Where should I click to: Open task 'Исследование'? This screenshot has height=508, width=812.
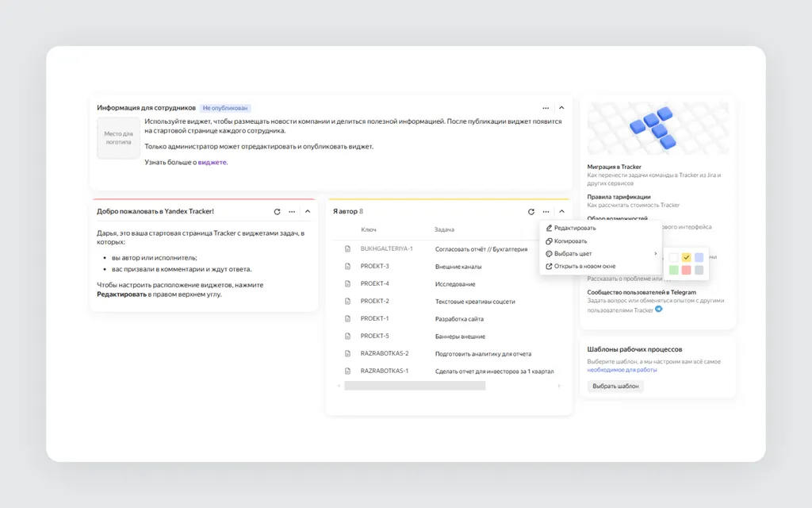click(x=455, y=284)
